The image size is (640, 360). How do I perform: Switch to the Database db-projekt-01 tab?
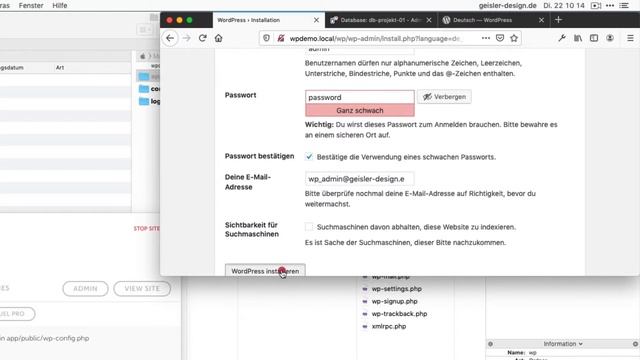coord(381,20)
